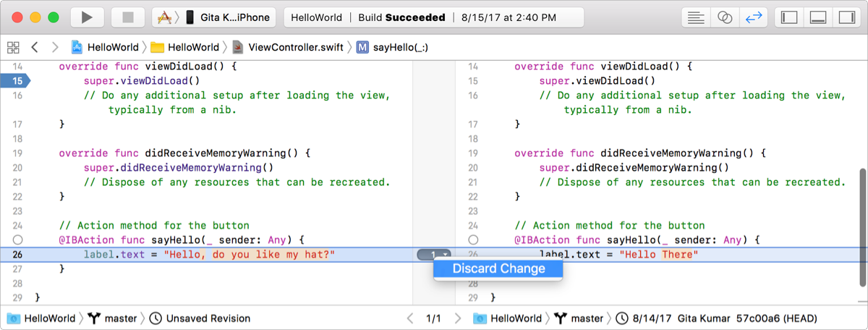
Task: Toggle the Debug area panel
Action: [817, 17]
